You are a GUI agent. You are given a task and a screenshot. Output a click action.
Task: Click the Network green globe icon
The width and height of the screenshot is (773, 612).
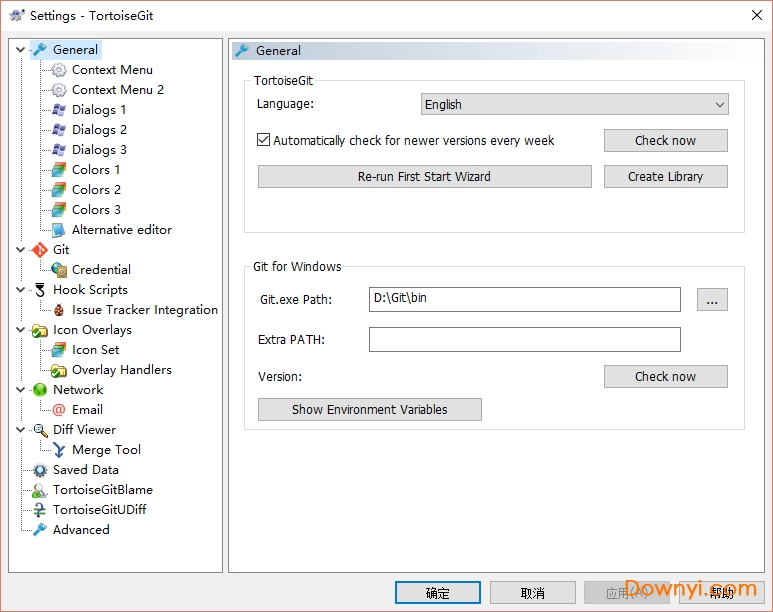(40, 390)
